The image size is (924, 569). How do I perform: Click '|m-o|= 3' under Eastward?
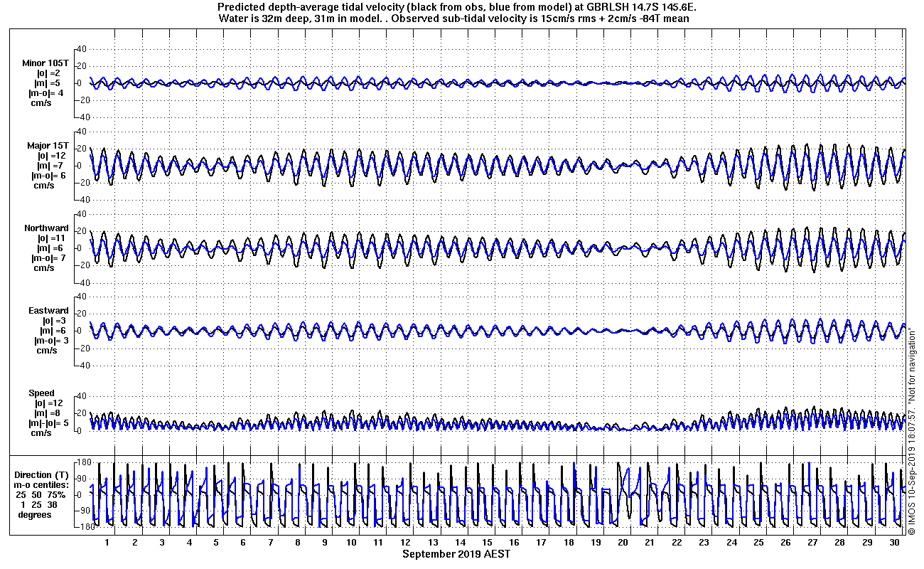tap(50, 341)
